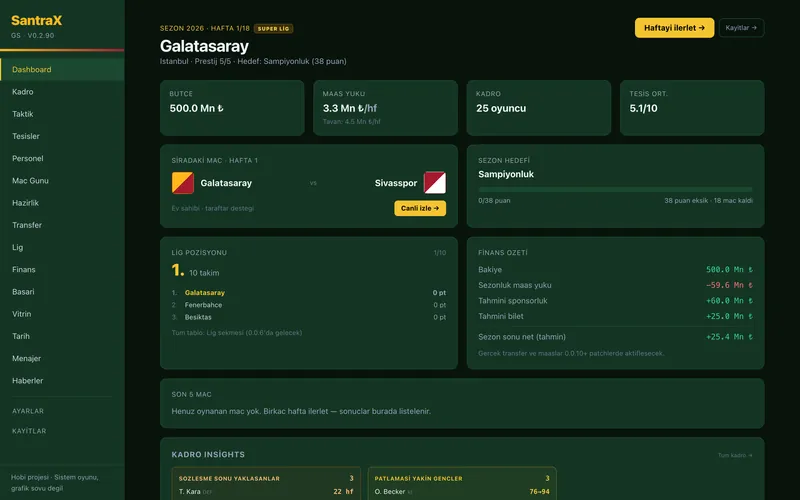Viewport: 800px width, 500px height.
Task: Open Vitrin in the sidebar
Action: pyautogui.click(x=62, y=314)
